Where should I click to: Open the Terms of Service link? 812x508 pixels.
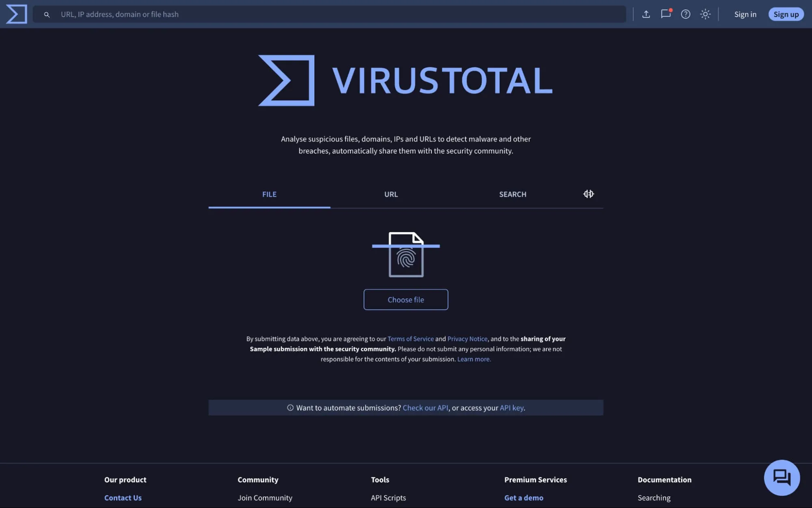click(410, 339)
